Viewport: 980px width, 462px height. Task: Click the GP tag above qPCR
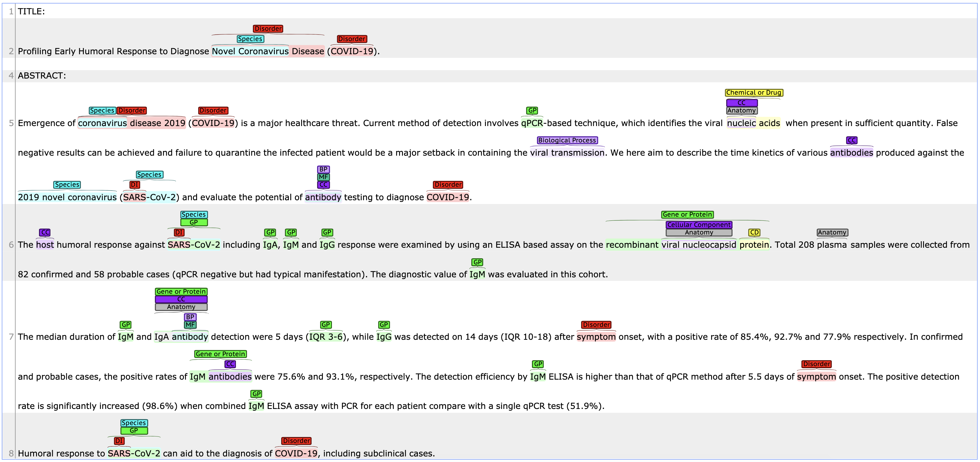(532, 110)
